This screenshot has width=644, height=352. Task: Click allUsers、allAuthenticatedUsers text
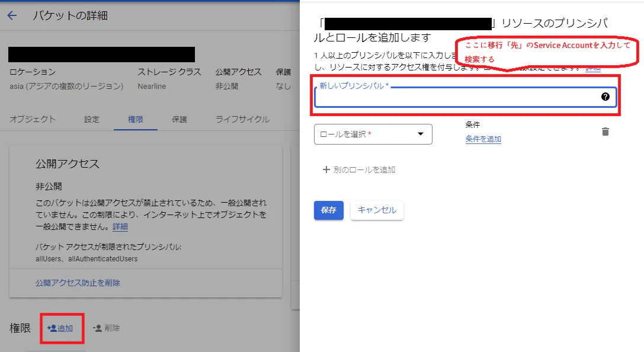pos(86,259)
